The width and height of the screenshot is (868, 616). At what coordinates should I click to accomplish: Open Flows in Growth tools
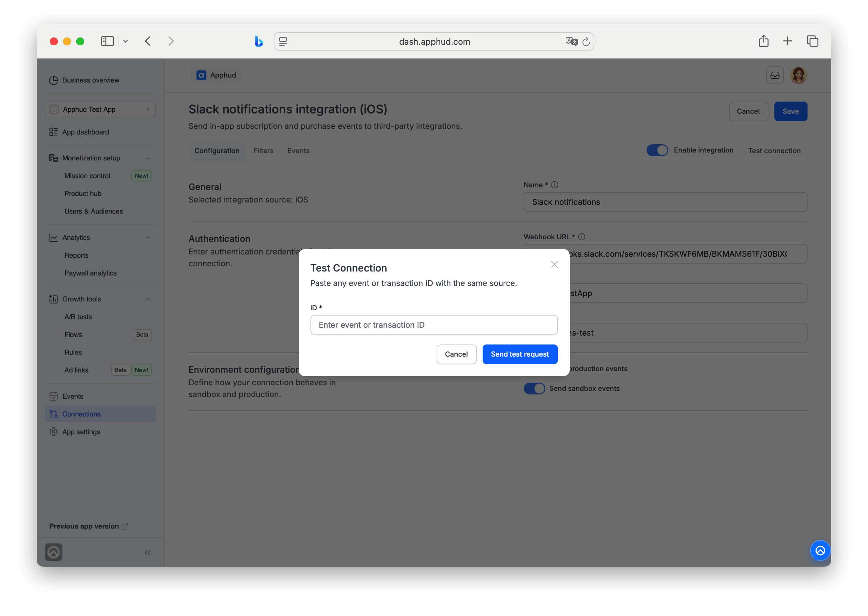[73, 335]
